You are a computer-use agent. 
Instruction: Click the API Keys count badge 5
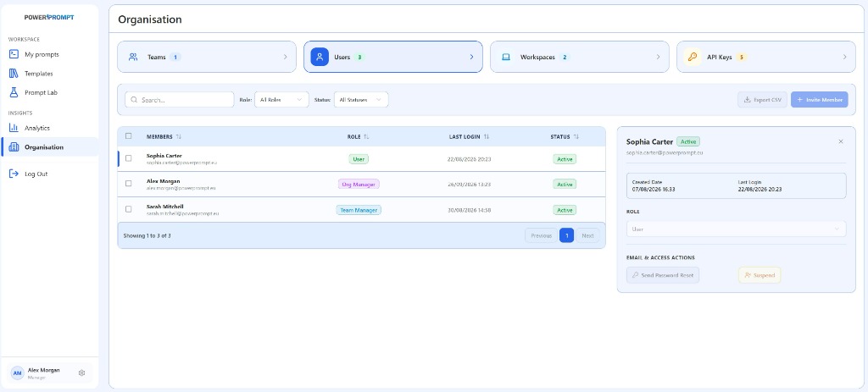(741, 57)
